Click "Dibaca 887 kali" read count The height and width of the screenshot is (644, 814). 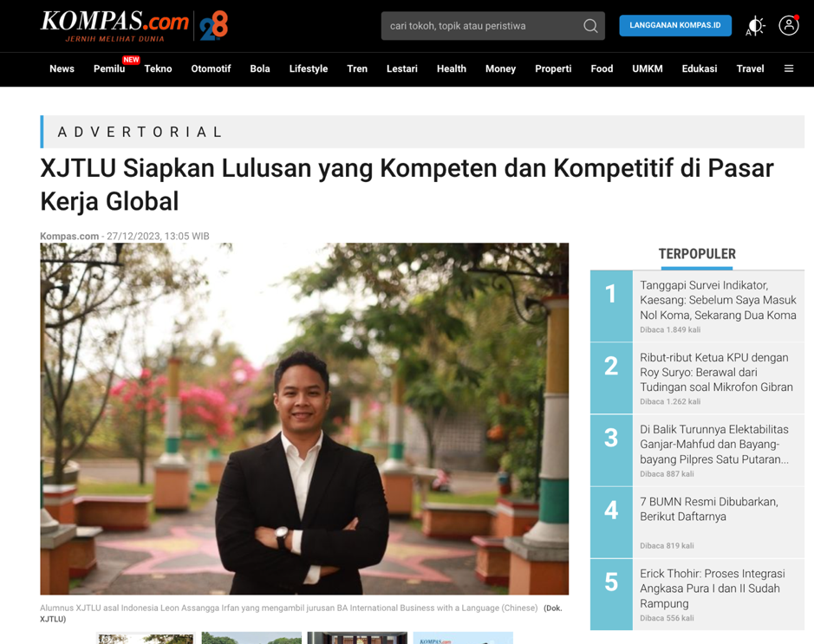pyautogui.click(x=667, y=474)
